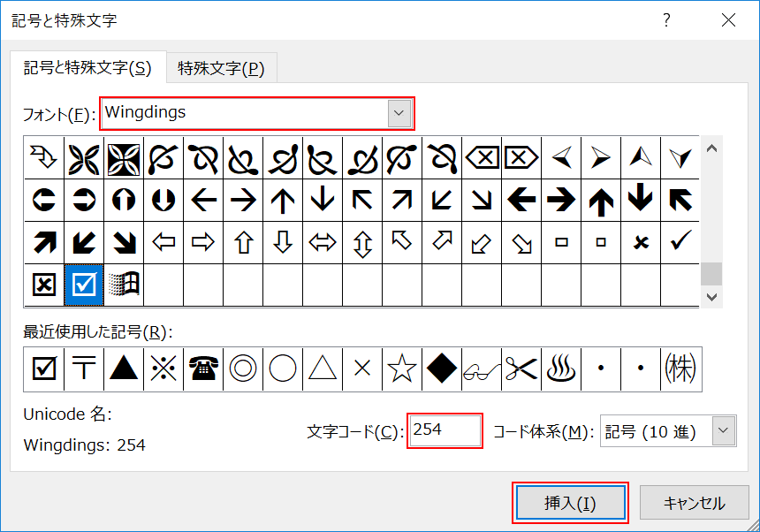This screenshot has height=532, width=760.
Task: Select the outlined left-right double arrow symbol
Action: [323, 242]
